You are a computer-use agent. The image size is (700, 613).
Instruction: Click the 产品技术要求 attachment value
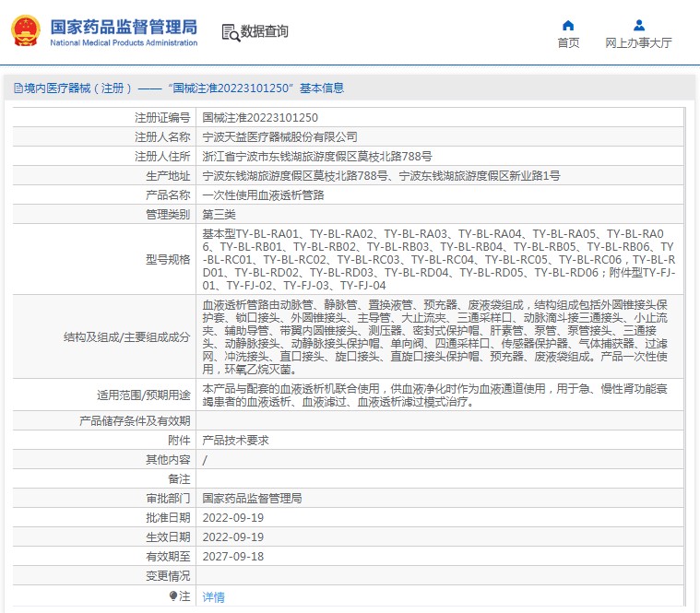(235, 441)
